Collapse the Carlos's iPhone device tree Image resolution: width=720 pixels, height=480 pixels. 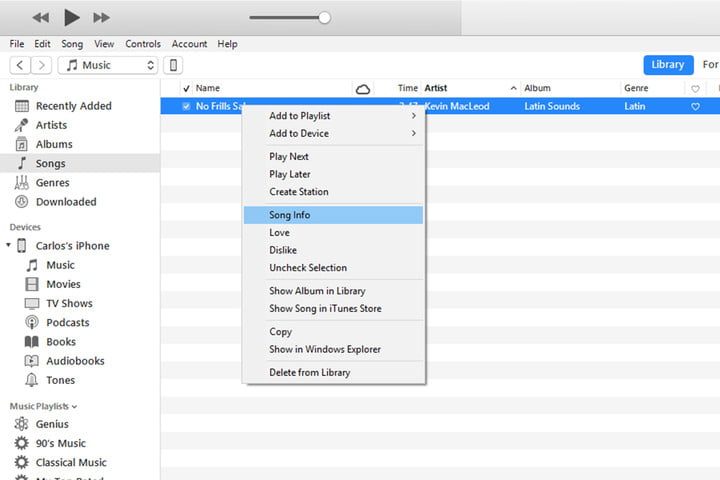tap(9, 246)
